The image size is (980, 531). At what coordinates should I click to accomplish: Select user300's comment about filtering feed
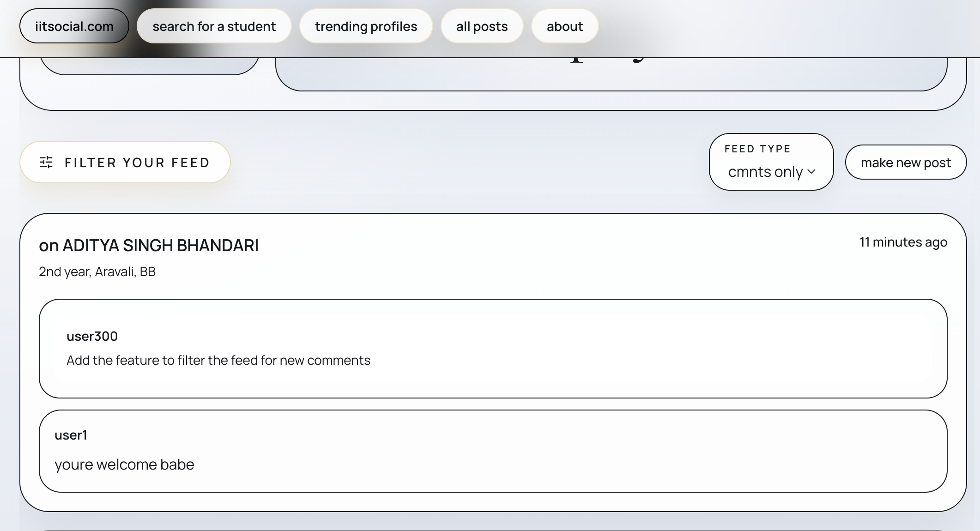[218, 360]
